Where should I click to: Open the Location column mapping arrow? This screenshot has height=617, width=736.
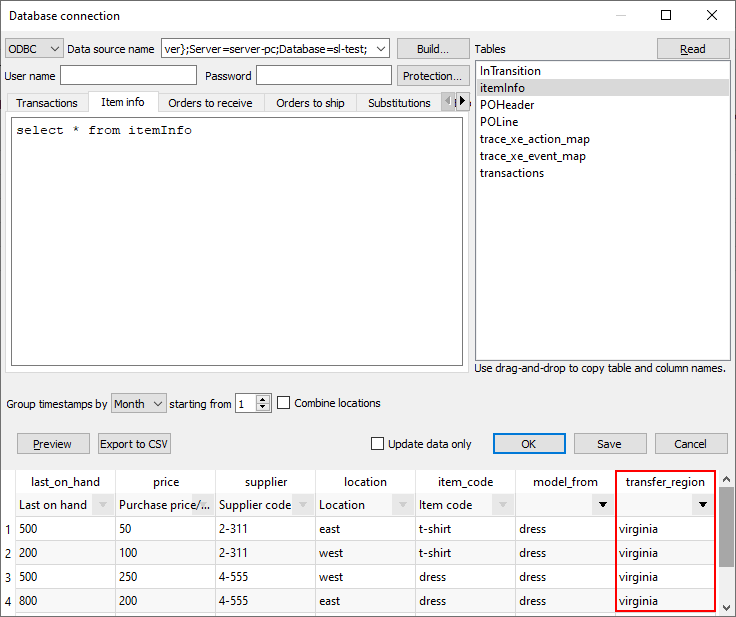coord(402,506)
